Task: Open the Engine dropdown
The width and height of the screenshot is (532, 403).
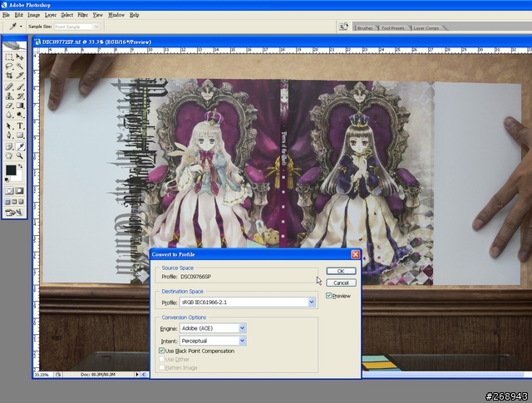Action: point(242,328)
